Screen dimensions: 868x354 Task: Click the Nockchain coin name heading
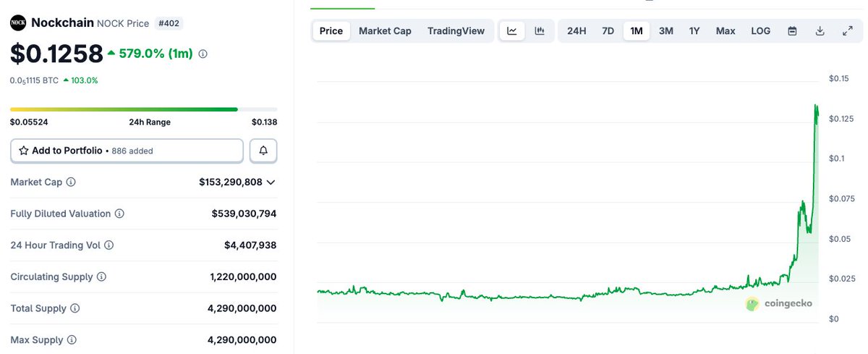click(x=63, y=23)
